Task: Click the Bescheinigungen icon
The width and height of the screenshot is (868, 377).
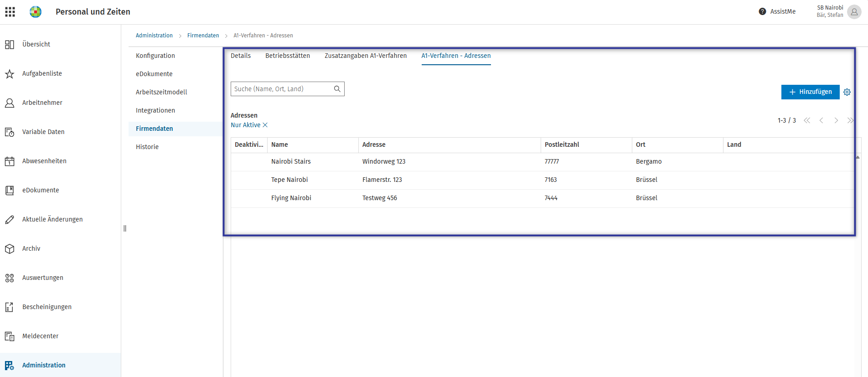Action: pos(10,307)
